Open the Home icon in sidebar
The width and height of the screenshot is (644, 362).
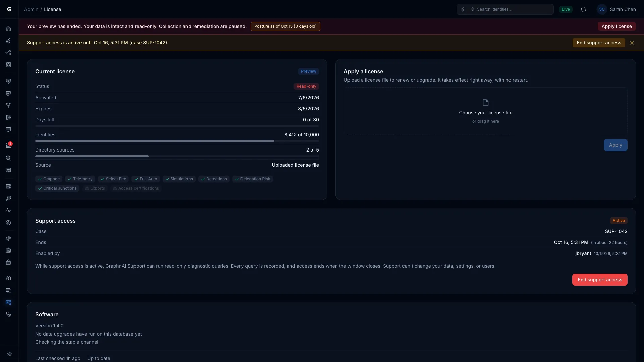tap(8, 28)
